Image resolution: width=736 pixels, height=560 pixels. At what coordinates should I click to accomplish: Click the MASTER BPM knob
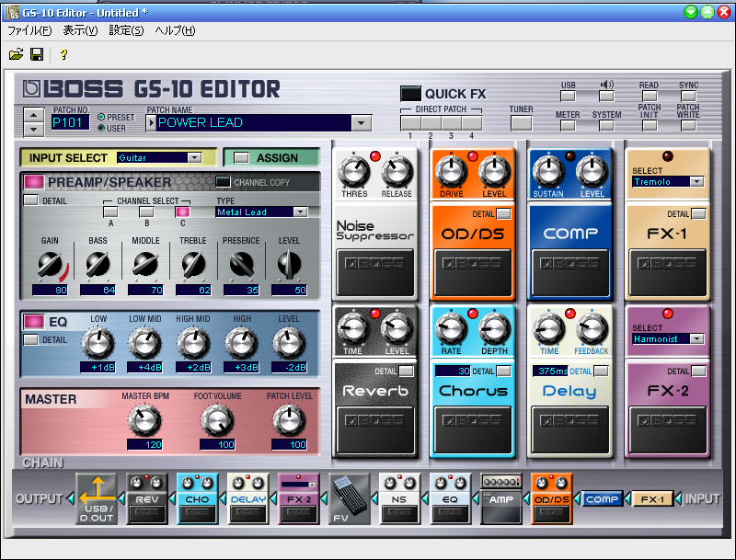[145, 421]
